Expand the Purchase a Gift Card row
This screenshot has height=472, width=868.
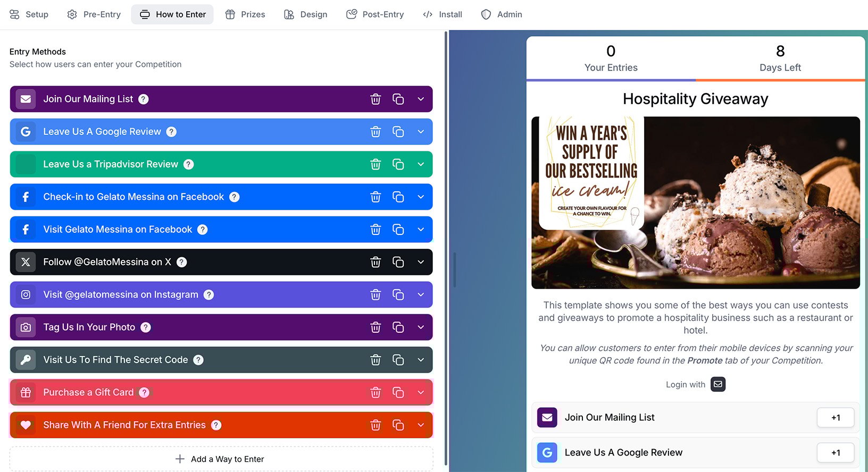pyautogui.click(x=421, y=392)
